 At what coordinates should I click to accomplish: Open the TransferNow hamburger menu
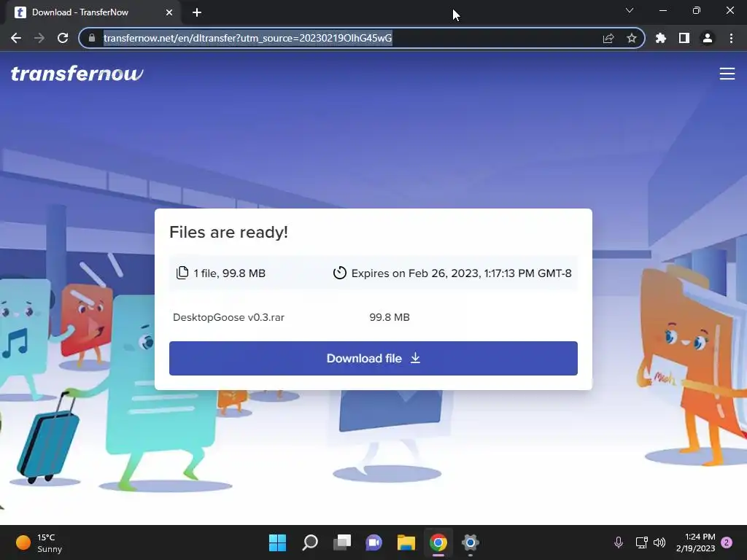click(x=727, y=74)
